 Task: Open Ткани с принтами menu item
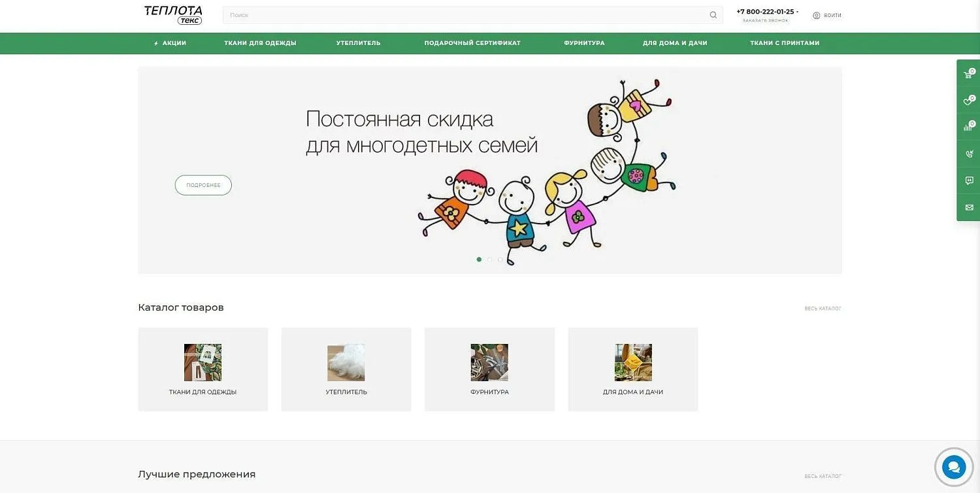[x=785, y=43]
